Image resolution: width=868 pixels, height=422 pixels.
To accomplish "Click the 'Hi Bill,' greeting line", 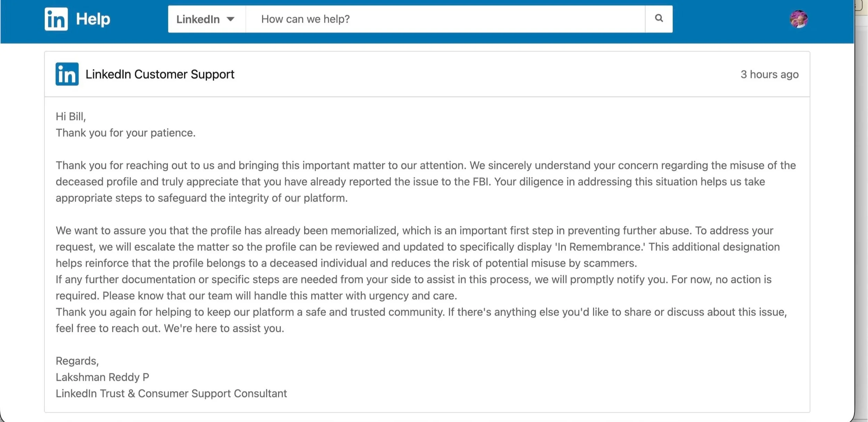I will pos(71,116).
